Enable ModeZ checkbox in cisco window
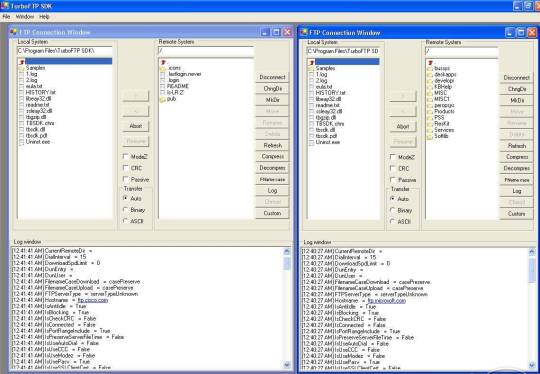Viewport: 540px width, 374px height. [x=126, y=156]
